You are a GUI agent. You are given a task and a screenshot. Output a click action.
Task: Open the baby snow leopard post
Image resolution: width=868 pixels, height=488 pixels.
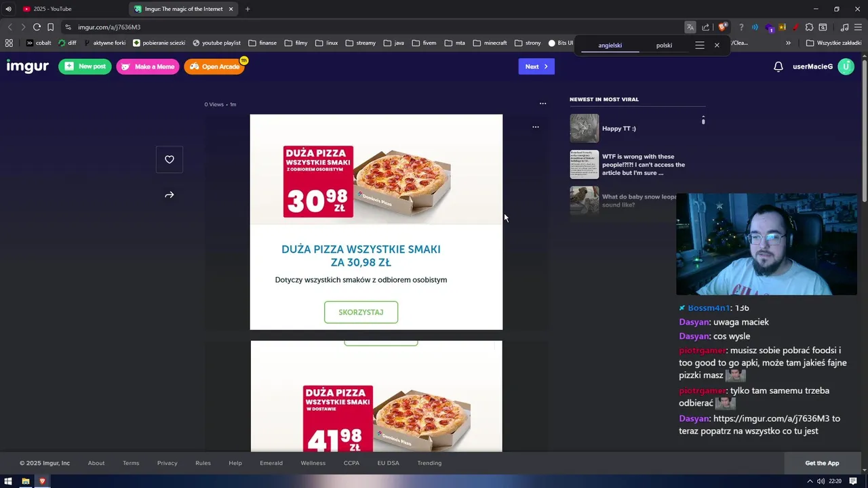639,201
